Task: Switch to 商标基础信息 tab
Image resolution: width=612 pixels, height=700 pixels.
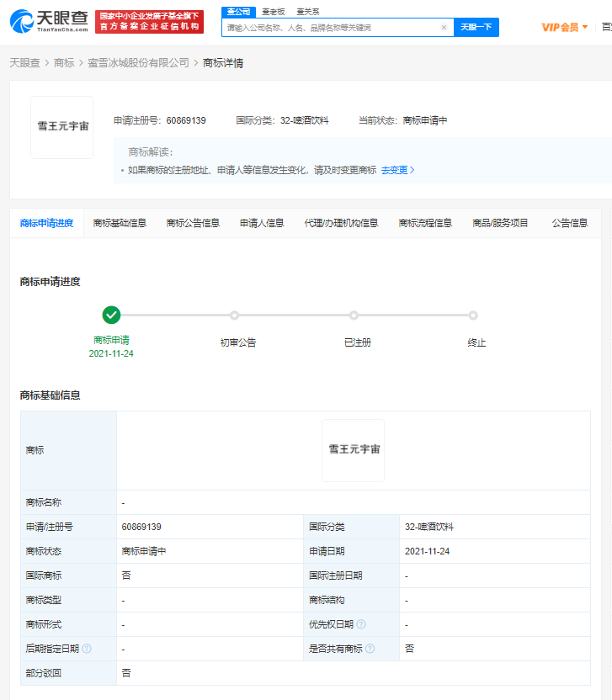Action: (x=120, y=223)
